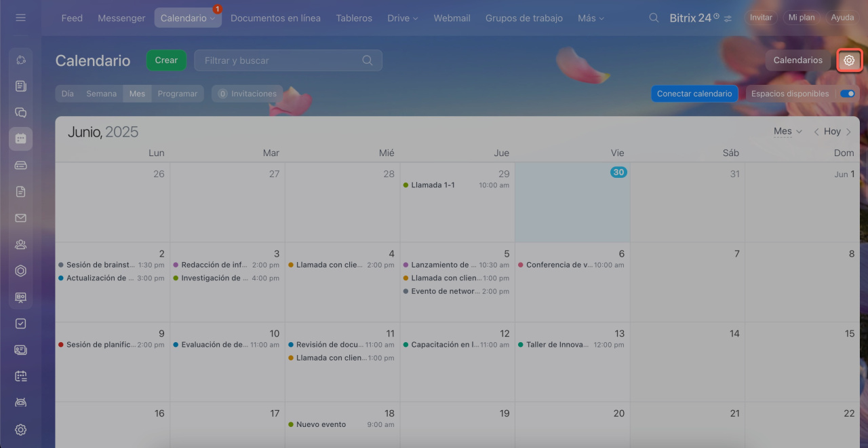This screenshot has height=448, width=868.
Task: Click the Invitar button
Action: 761,18
